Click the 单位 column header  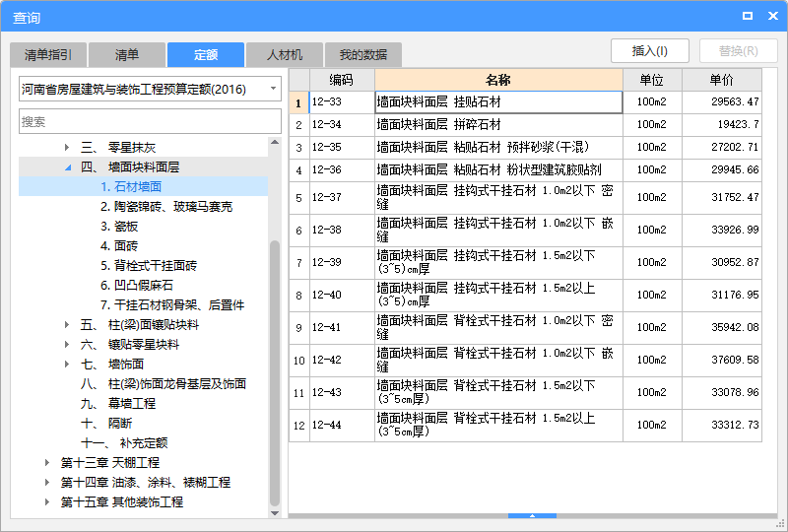[652, 80]
